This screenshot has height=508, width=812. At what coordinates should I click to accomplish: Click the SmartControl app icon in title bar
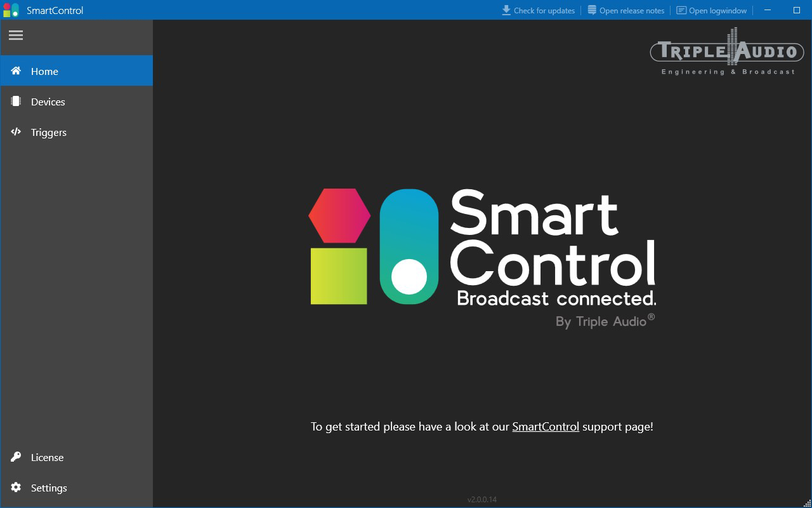pyautogui.click(x=11, y=10)
